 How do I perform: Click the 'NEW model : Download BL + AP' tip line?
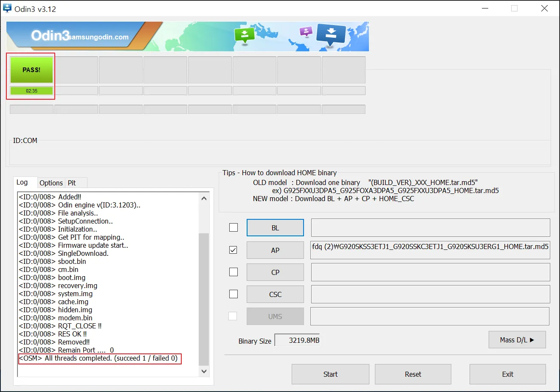click(333, 199)
